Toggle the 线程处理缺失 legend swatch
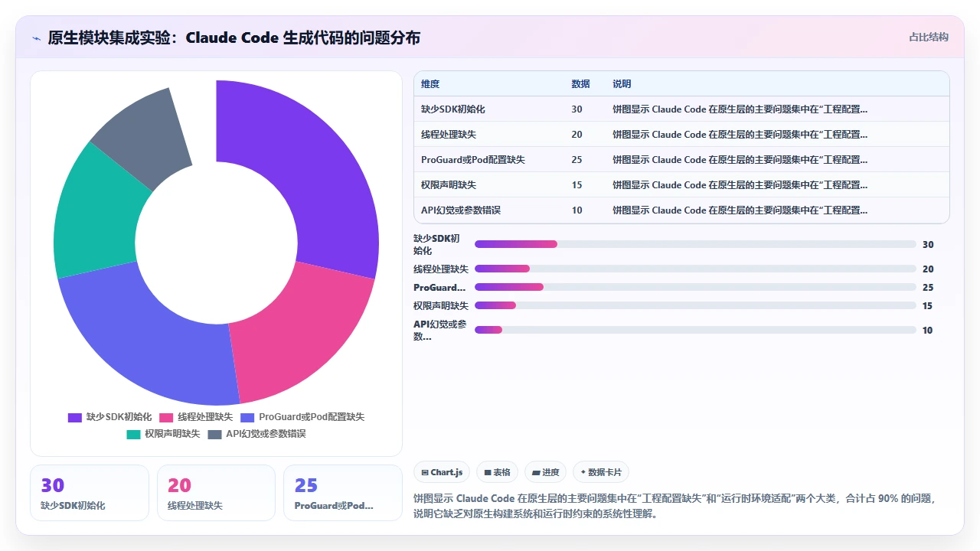The height and width of the screenshot is (551, 980). pos(166,417)
